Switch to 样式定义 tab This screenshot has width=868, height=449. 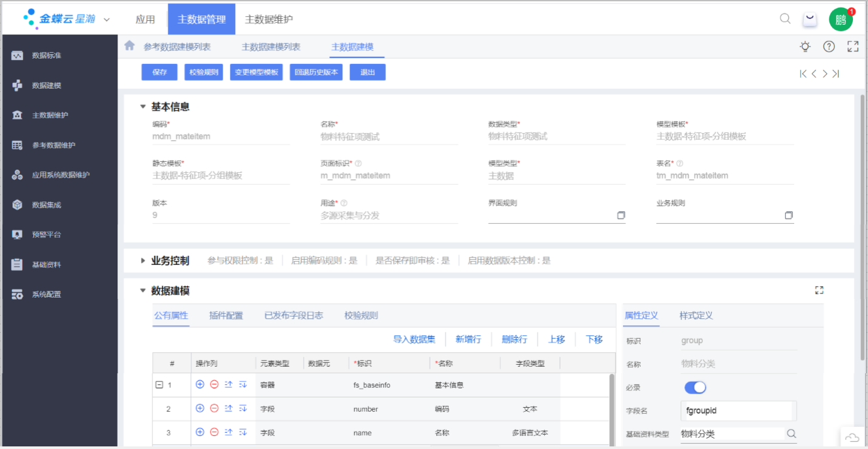[696, 315]
